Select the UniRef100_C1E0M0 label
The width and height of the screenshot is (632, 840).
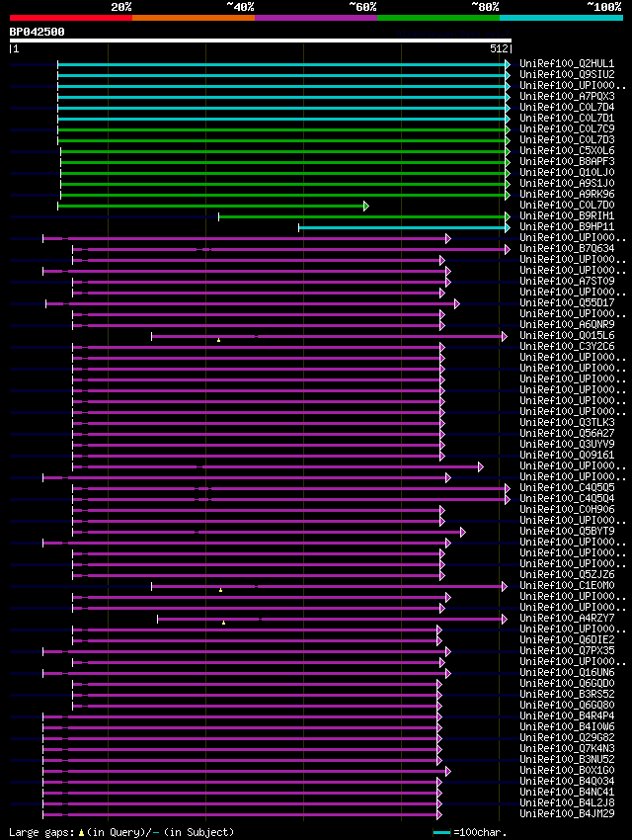coord(567,586)
